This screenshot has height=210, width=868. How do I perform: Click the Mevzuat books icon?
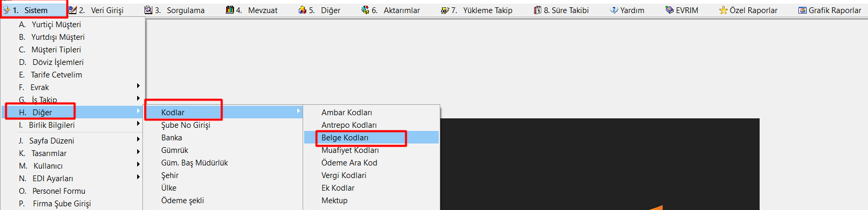(x=230, y=10)
